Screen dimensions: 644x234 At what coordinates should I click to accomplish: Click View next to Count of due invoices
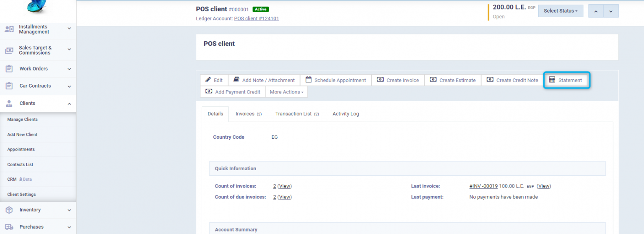coord(285,197)
